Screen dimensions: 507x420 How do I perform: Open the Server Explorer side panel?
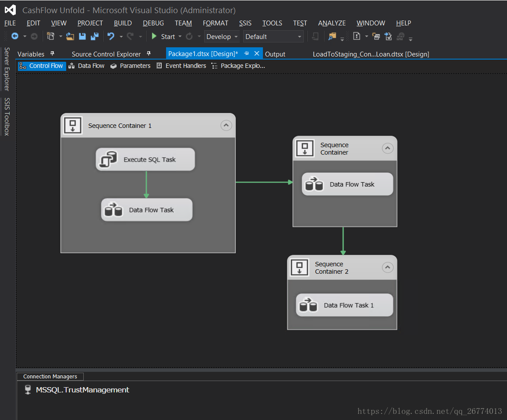pyautogui.click(x=7, y=69)
